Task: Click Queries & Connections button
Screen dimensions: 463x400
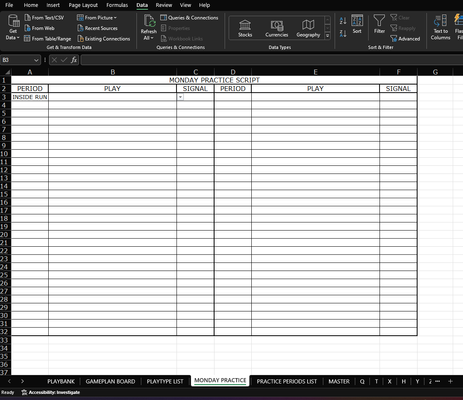Action: [189, 18]
